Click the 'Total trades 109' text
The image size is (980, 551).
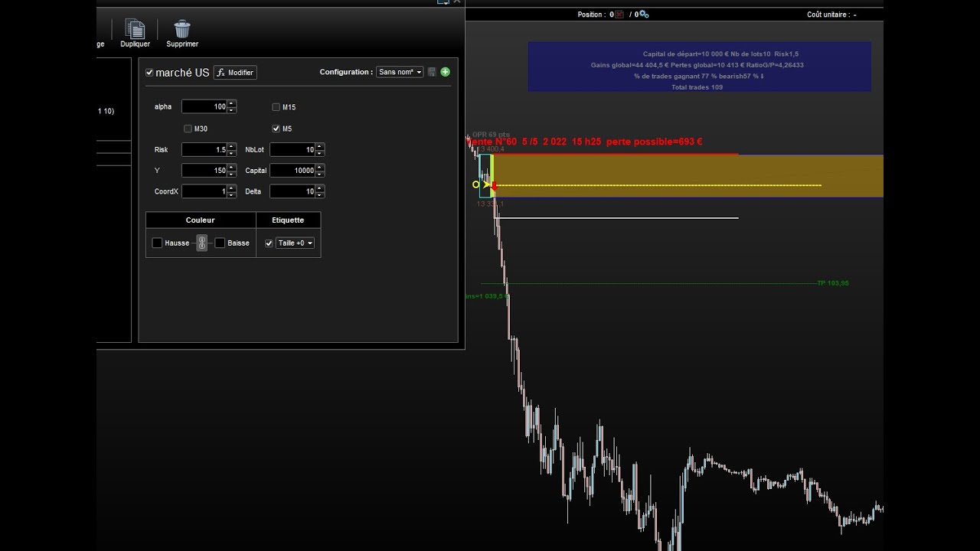697,87
